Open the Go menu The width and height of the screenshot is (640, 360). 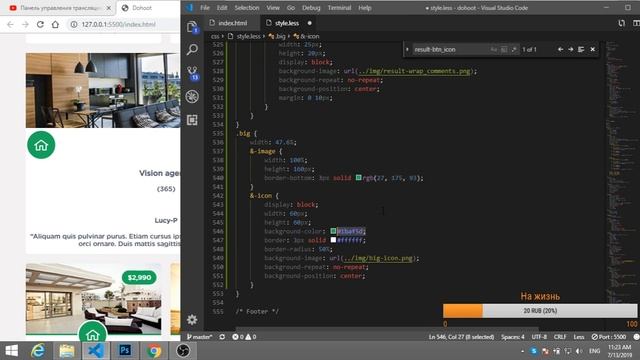291,8
